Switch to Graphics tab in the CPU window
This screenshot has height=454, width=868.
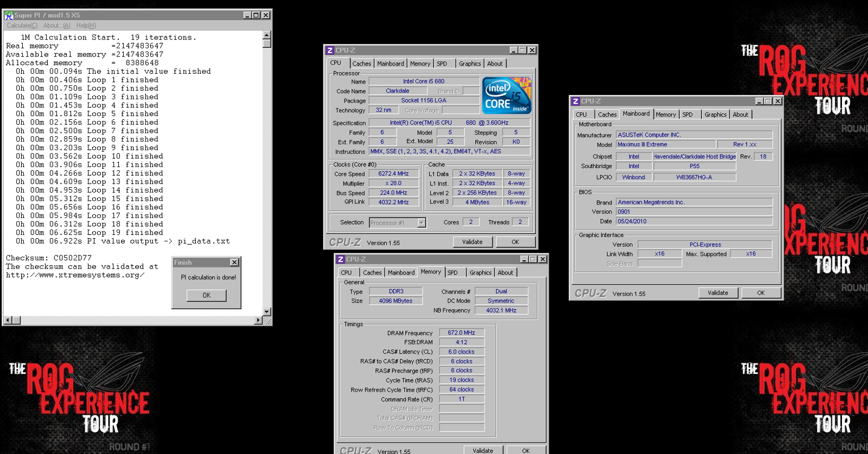pos(470,64)
